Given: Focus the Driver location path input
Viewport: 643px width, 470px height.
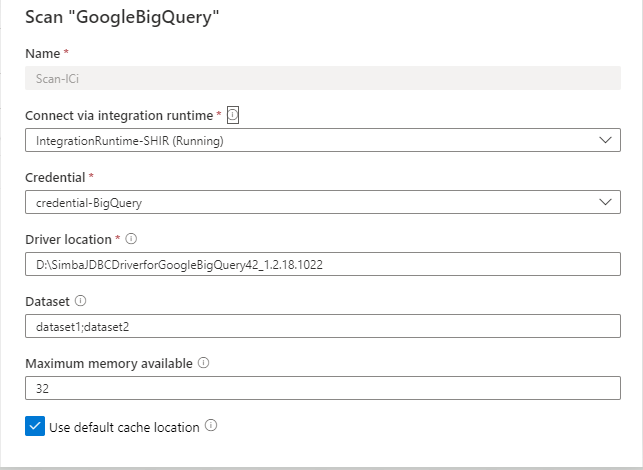Looking at the screenshot, I should pyautogui.click(x=322, y=264).
